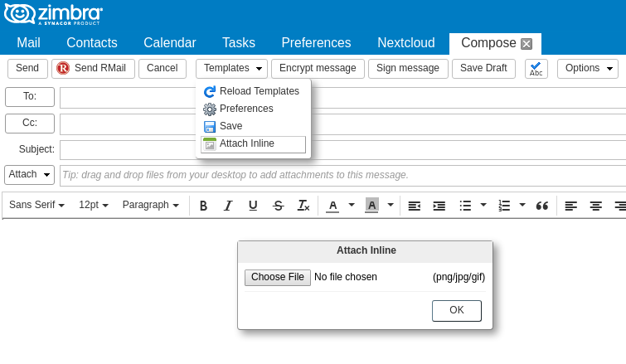Select Reload Templates menu item
Image resolution: width=626 pixels, height=364 pixels.
(259, 91)
